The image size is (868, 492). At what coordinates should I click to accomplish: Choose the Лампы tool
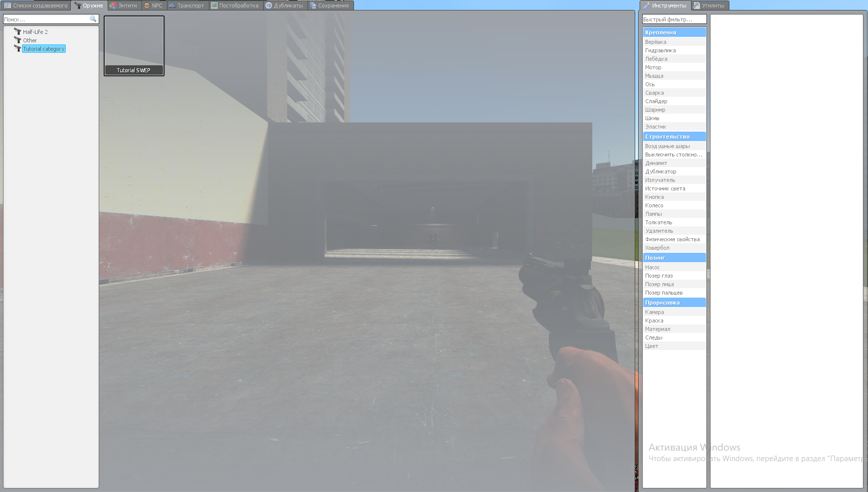click(x=674, y=214)
